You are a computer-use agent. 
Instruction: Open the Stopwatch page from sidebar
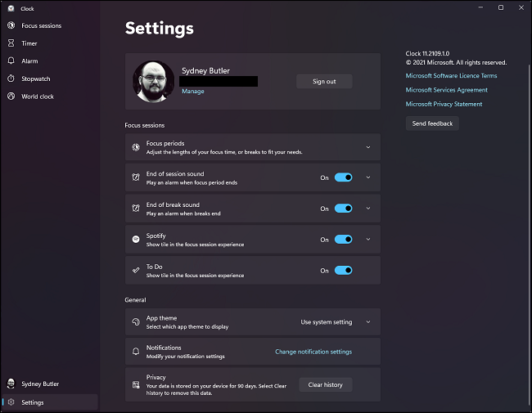(35, 79)
